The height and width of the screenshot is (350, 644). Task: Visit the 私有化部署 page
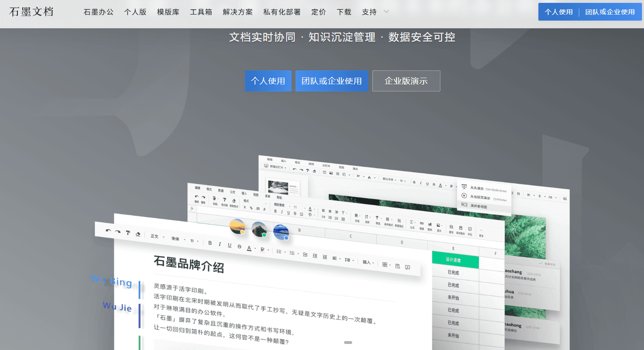click(x=282, y=12)
